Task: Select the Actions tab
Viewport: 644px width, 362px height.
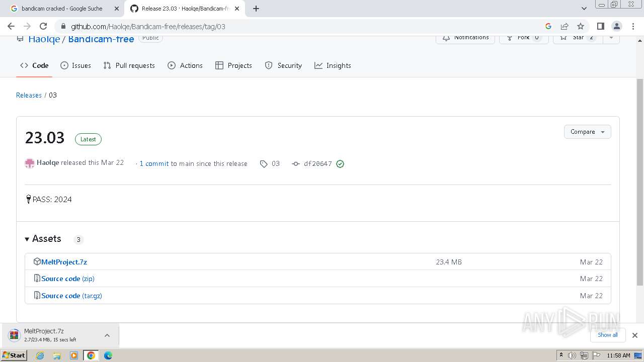Action: click(185, 65)
